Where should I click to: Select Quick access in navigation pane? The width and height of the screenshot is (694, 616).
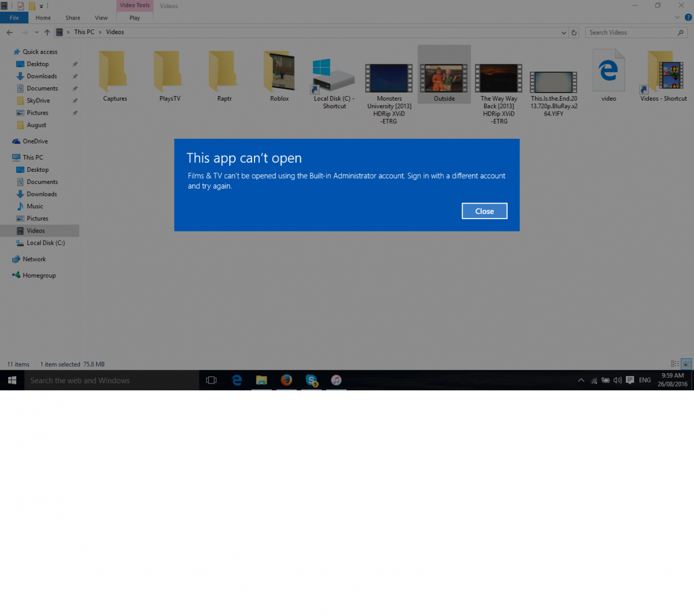[x=40, y=52]
